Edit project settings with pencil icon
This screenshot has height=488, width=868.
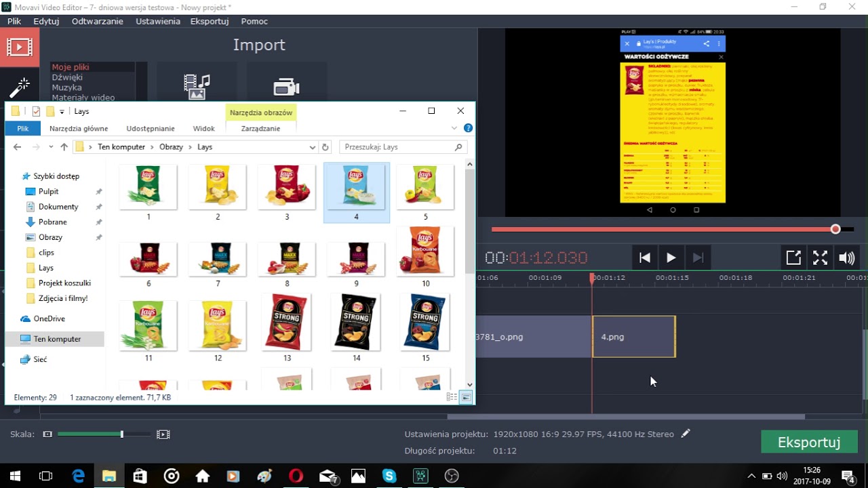[686, 433]
